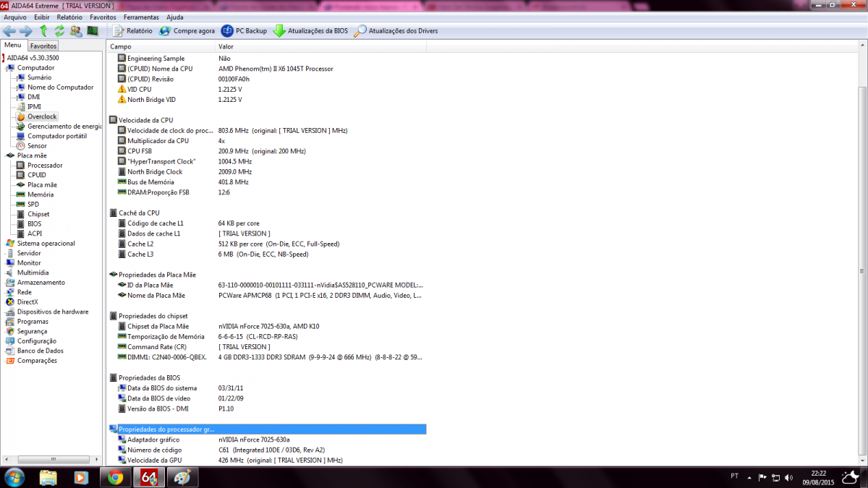Open the Exibir menu
This screenshot has height=488, width=868.
(42, 17)
